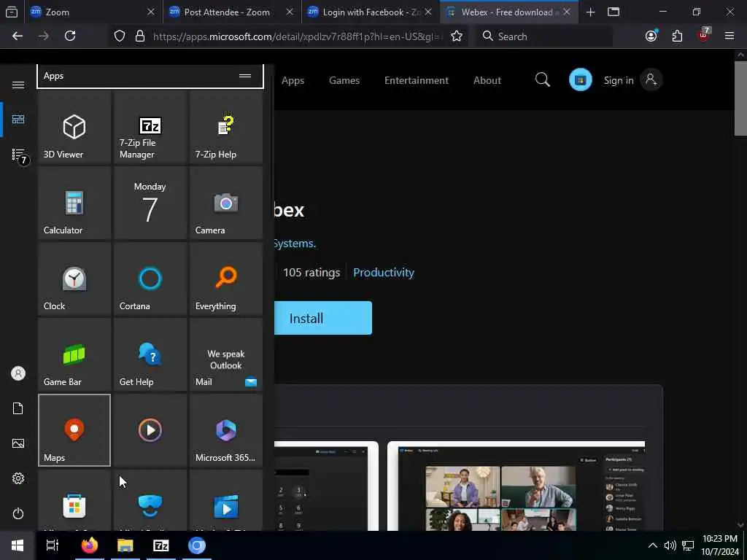747x560 pixels.
Task: Open the Microsoft 365 tile
Action: click(x=226, y=430)
